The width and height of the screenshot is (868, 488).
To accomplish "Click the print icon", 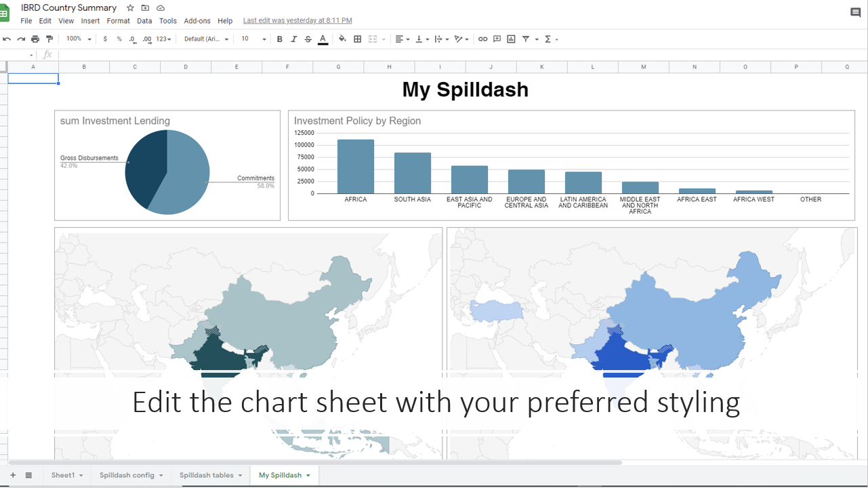I will 35,39.
